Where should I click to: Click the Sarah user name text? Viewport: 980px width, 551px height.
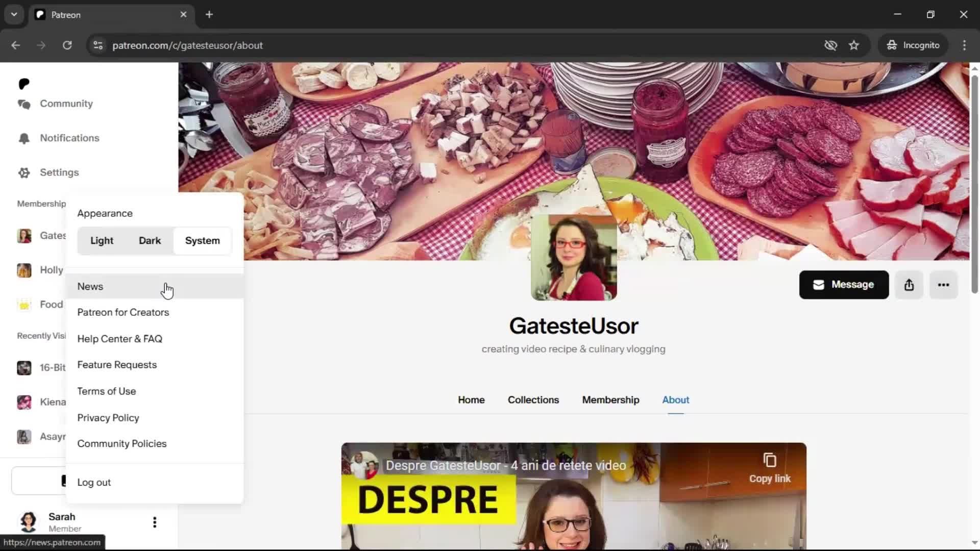pyautogui.click(x=62, y=517)
